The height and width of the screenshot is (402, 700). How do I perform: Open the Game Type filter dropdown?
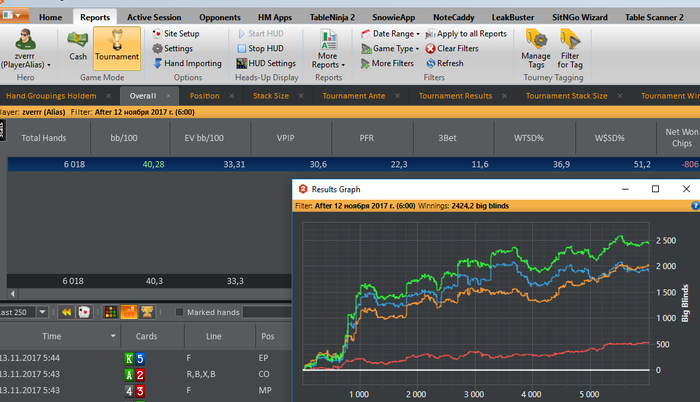(x=390, y=48)
